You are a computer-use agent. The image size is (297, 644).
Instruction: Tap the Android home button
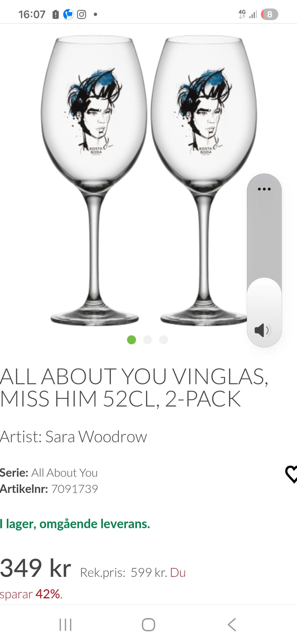click(148, 624)
